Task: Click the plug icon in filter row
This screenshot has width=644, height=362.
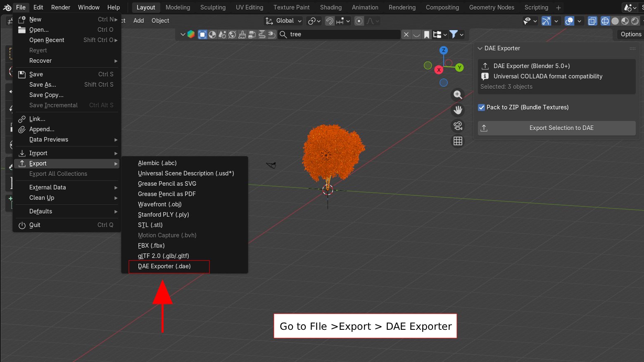Action: (272, 34)
